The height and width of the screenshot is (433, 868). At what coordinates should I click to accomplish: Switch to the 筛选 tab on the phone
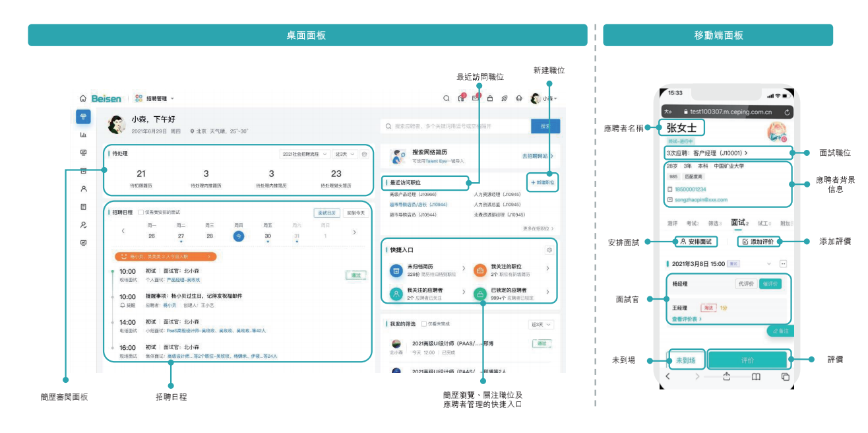click(x=715, y=223)
